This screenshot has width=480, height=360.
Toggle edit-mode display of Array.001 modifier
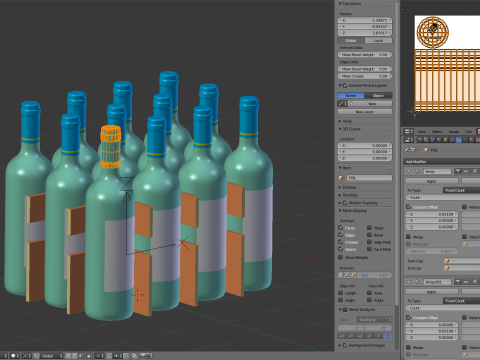click(x=475, y=282)
